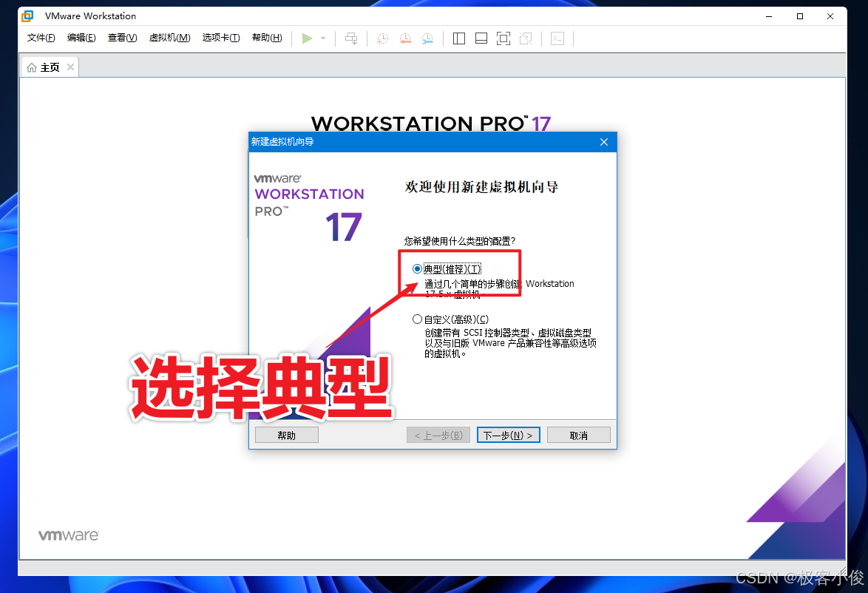Image resolution: width=868 pixels, height=593 pixels.
Task: Close the 新建虚拟机向导 dialog
Action: 604,142
